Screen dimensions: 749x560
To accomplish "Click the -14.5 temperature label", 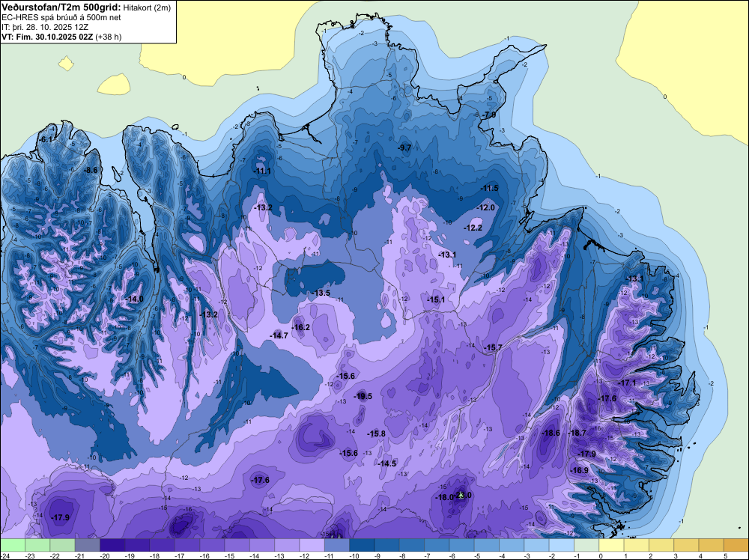I will click(386, 463).
